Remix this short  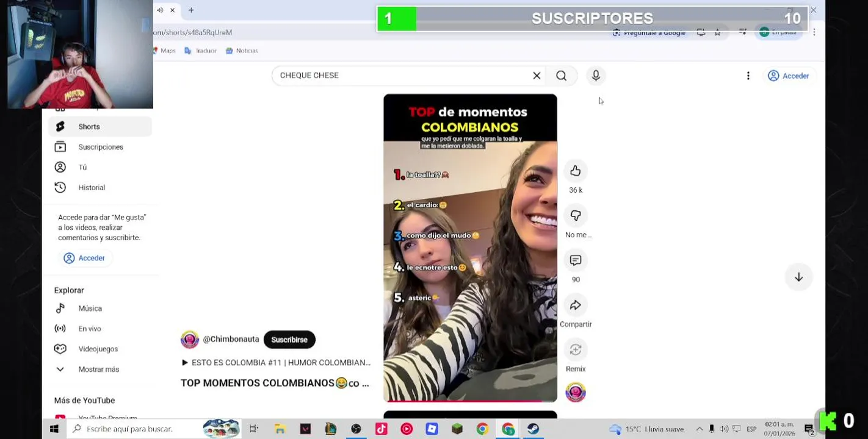[576, 349]
